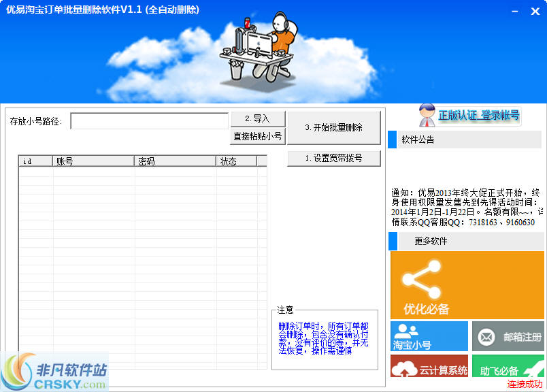The height and width of the screenshot is (392, 547).
Task: Click the blue warning text under 注意
Action: tap(323, 339)
